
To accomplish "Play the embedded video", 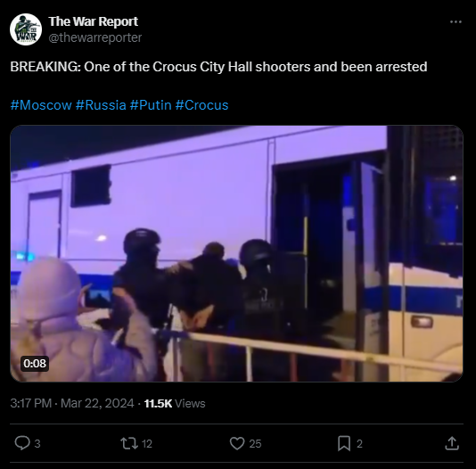I will click(237, 253).
